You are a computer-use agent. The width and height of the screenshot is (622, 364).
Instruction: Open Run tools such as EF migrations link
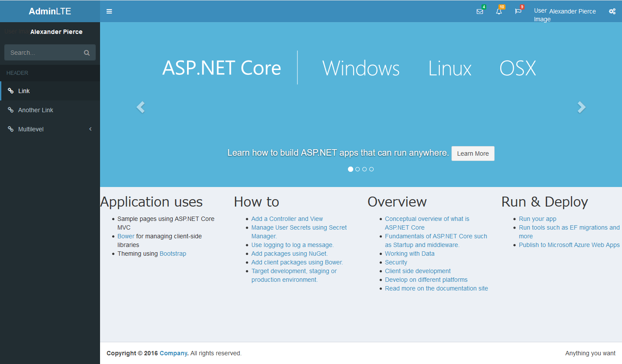point(569,232)
